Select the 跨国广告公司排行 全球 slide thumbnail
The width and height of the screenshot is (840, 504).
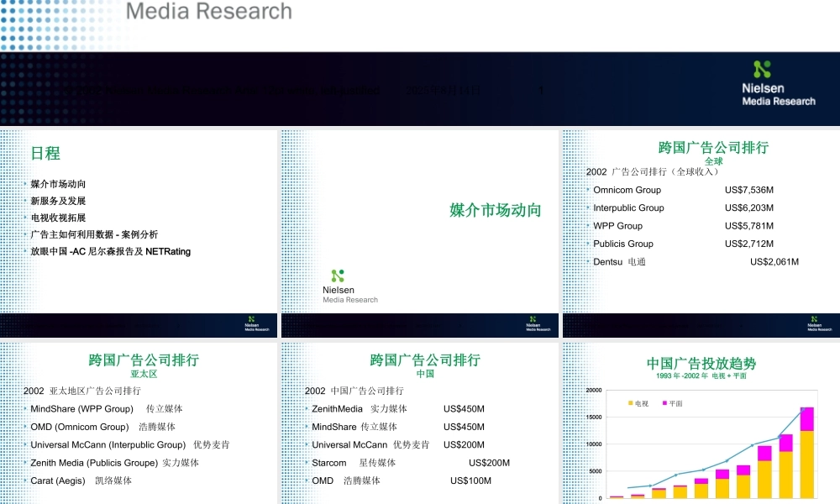pos(701,234)
